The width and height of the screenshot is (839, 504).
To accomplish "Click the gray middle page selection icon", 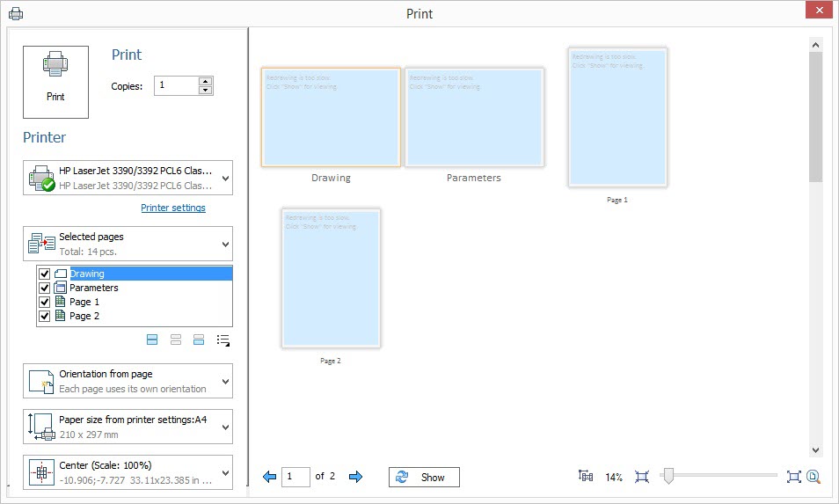I will (176, 340).
